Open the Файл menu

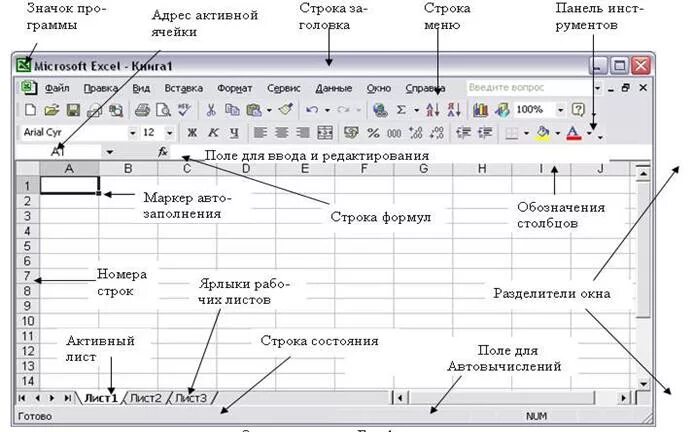[57, 89]
